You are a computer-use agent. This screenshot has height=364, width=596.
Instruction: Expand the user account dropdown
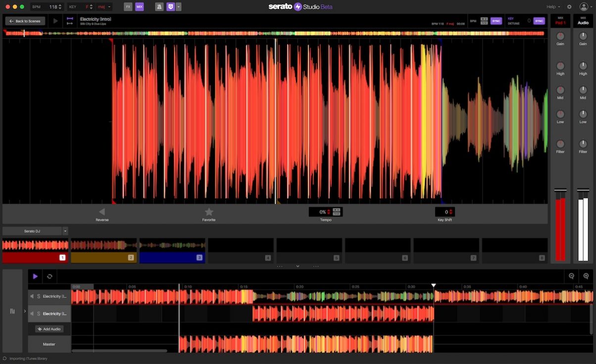coord(584,7)
